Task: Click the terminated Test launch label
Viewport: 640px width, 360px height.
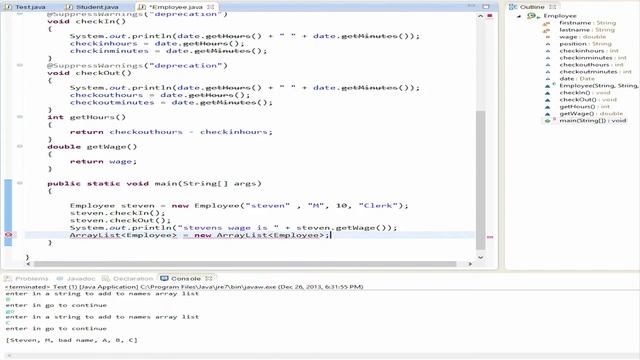Action: point(184,287)
